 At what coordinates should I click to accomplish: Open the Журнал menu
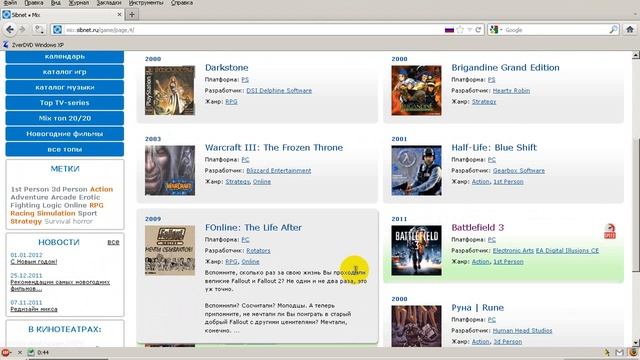pos(79,3)
